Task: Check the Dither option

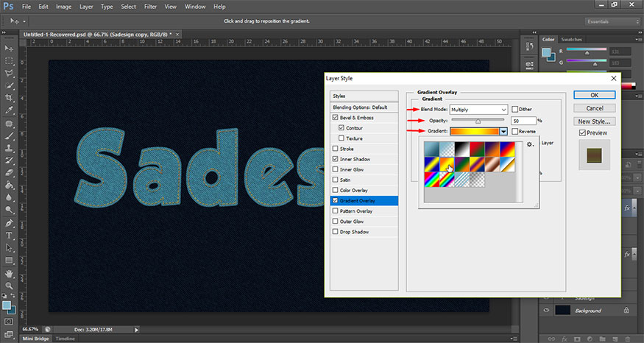Action: pos(514,109)
